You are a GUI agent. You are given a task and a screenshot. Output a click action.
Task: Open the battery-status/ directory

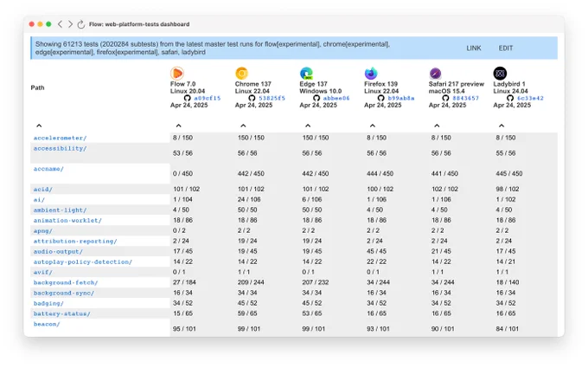[62, 313]
